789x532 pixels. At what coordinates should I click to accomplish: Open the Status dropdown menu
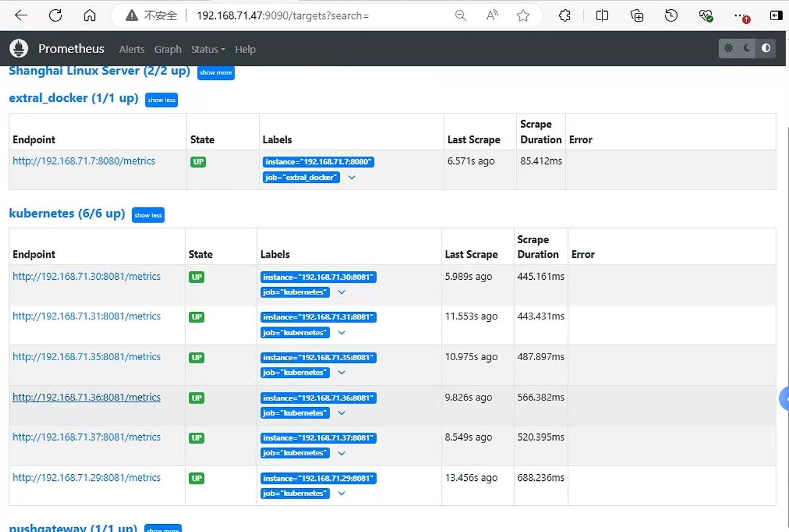point(208,49)
